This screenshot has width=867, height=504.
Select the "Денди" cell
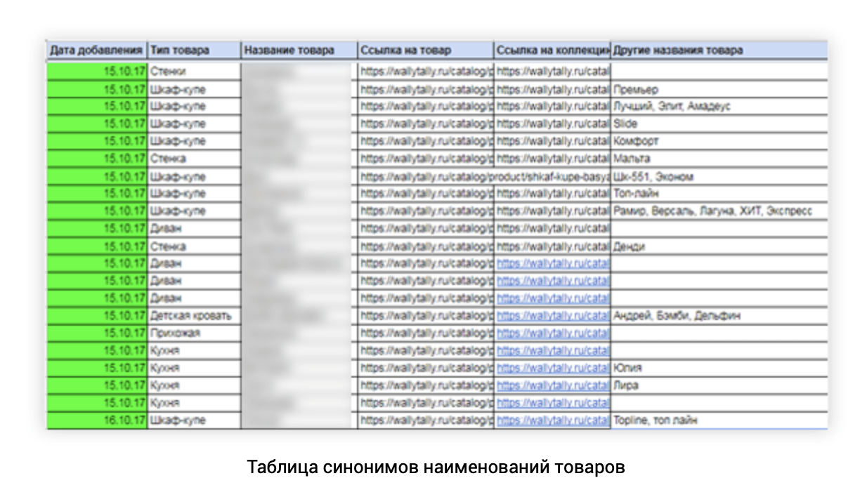coord(719,246)
